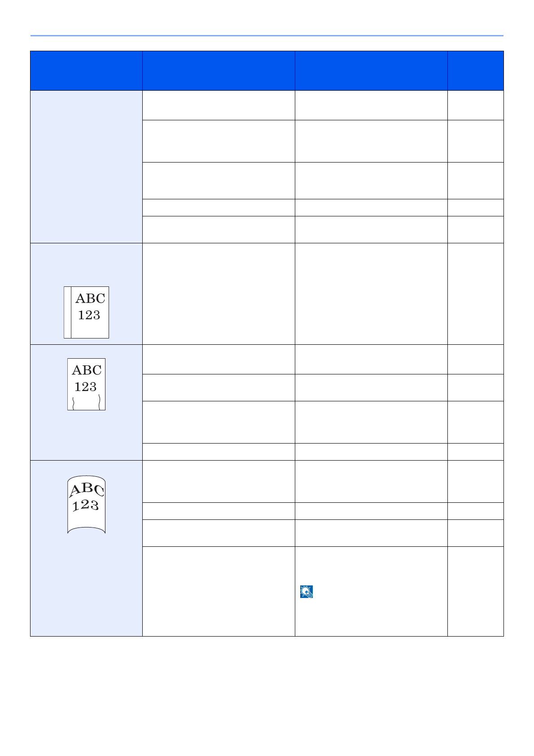Viewport: 534px width, 756px height.
Task: Select the curled page ABC 123 illustration
Action: [86, 505]
